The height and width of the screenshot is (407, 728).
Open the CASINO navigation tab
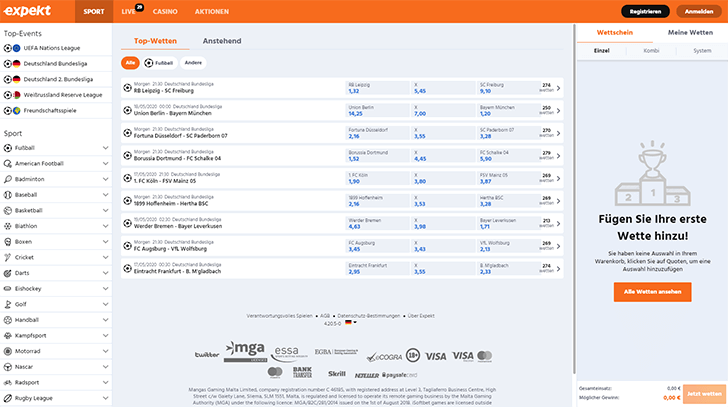(165, 12)
